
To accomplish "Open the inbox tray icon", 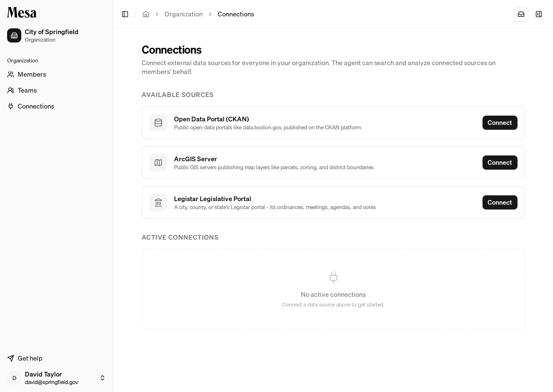I will pos(521,14).
